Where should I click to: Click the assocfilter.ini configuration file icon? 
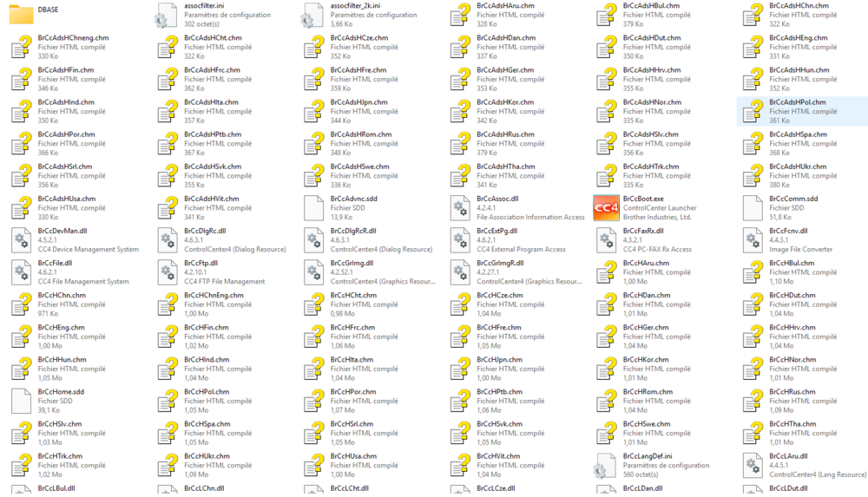pos(167,16)
